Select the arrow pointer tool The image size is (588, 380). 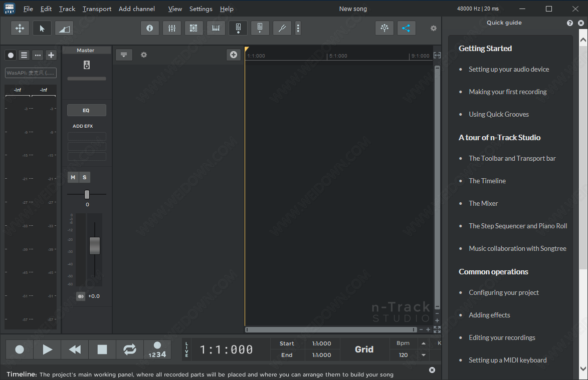pyautogui.click(x=42, y=28)
